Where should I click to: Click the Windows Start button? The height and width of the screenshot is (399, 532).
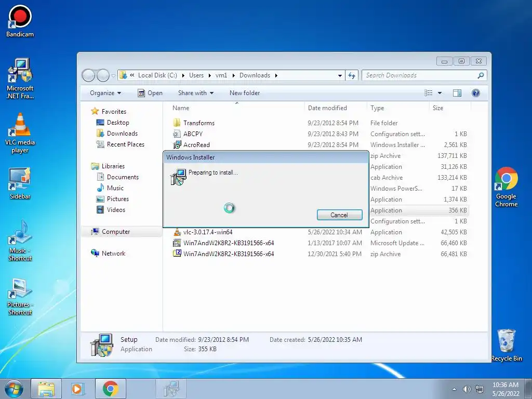[x=14, y=389]
